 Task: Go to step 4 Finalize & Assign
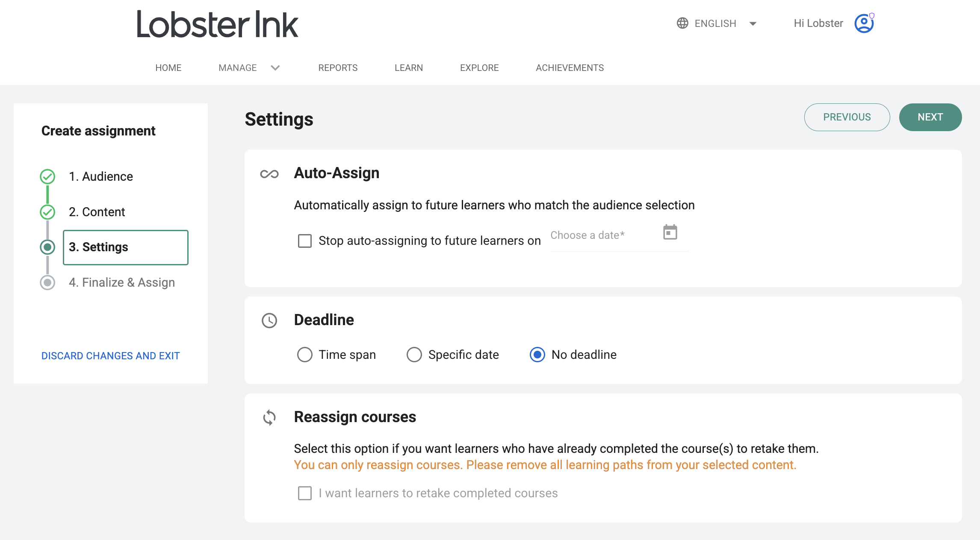tap(122, 282)
